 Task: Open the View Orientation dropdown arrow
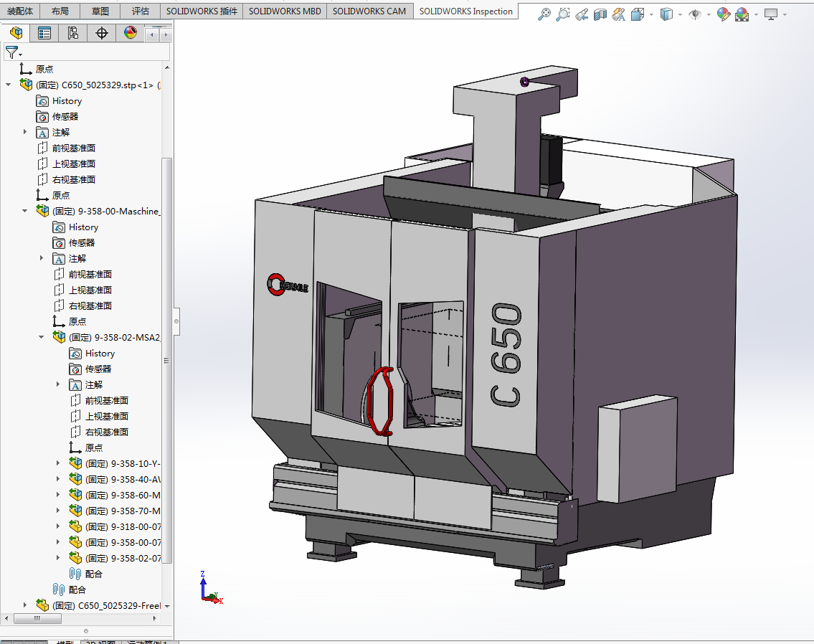(x=651, y=15)
